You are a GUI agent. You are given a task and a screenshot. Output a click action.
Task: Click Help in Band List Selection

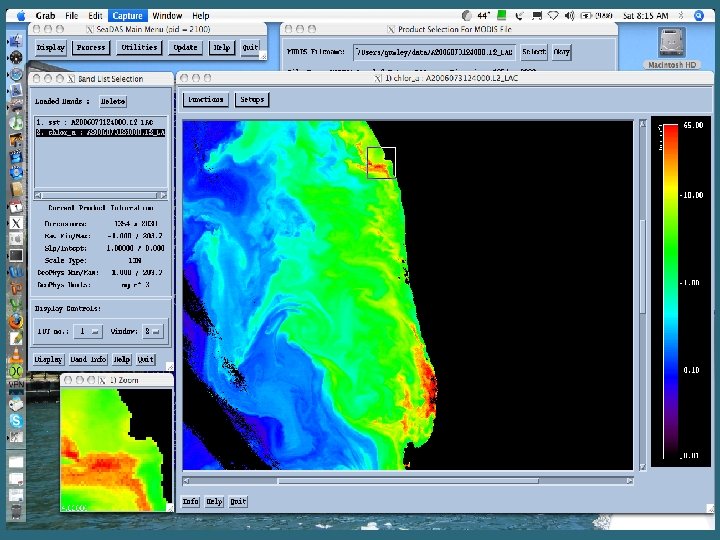pos(122,360)
